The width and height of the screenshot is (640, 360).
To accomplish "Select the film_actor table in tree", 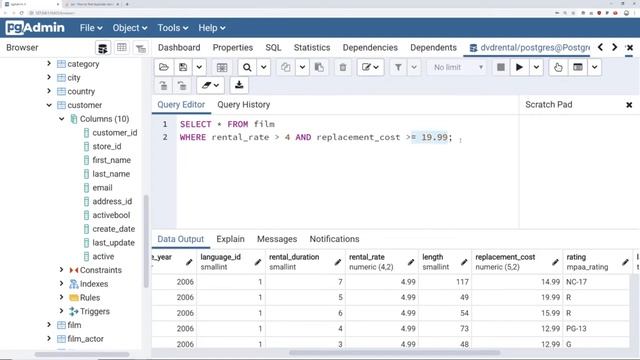I will (x=85, y=339).
